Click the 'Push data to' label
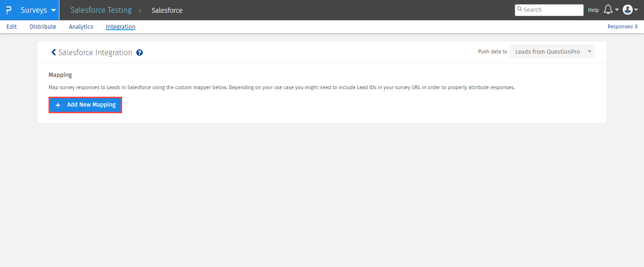644x267 pixels. pos(493,52)
